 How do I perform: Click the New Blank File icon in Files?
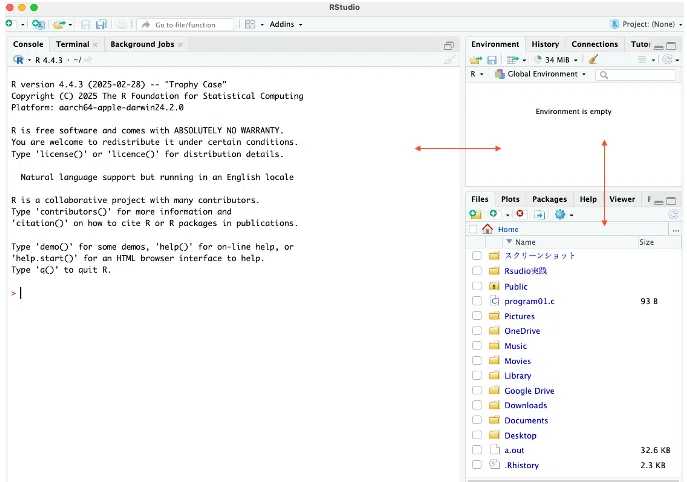pyautogui.click(x=494, y=214)
